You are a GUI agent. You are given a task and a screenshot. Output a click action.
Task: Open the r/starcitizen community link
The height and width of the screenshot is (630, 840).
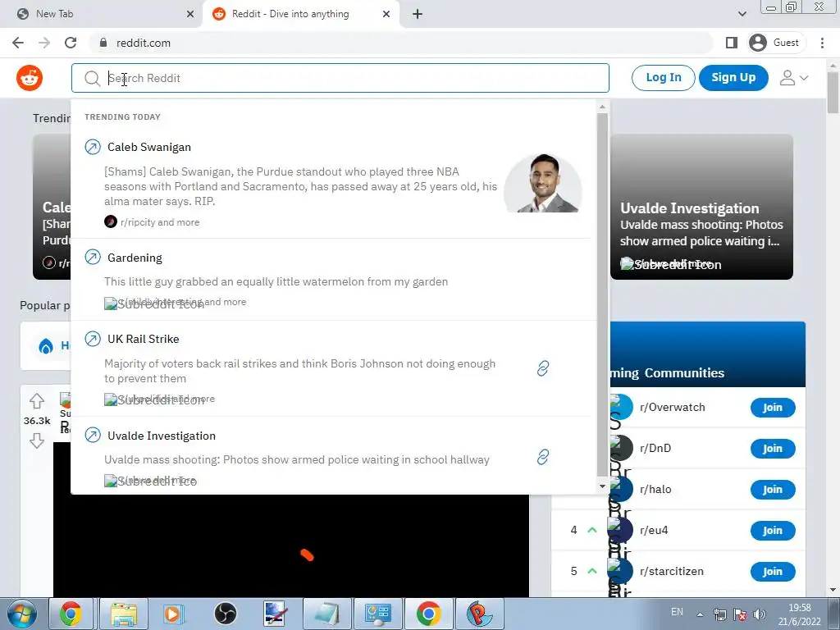(671, 571)
